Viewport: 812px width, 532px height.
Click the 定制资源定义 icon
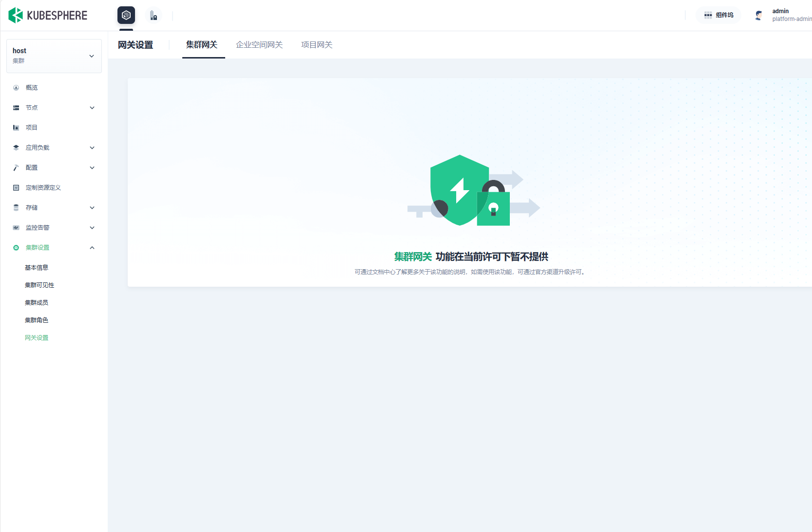pyautogui.click(x=16, y=188)
